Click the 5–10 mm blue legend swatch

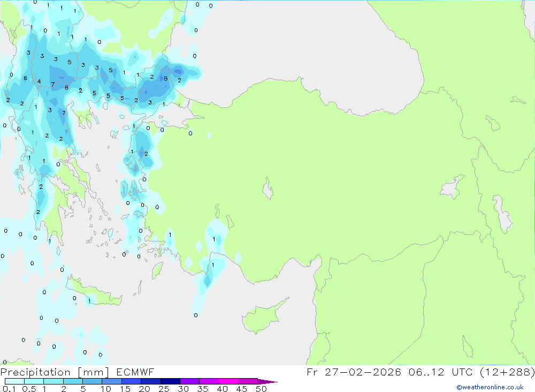(x=93, y=381)
